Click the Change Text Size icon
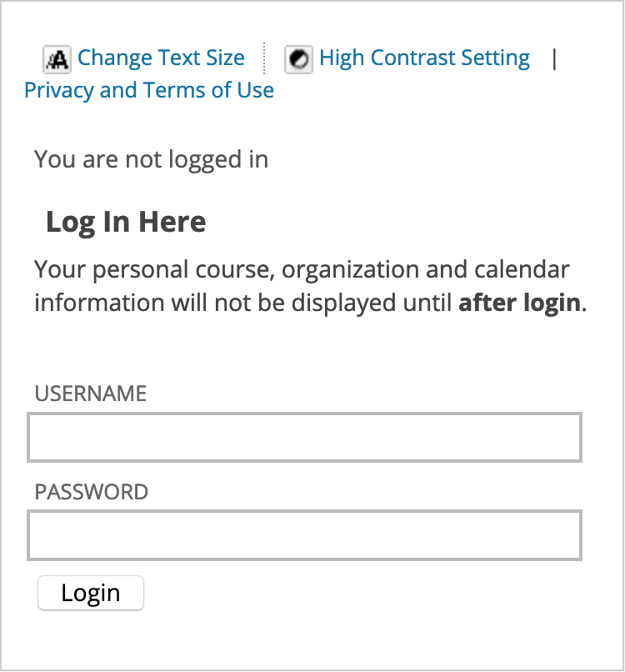The width and height of the screenshot is (625, 672). pos(57,59)
